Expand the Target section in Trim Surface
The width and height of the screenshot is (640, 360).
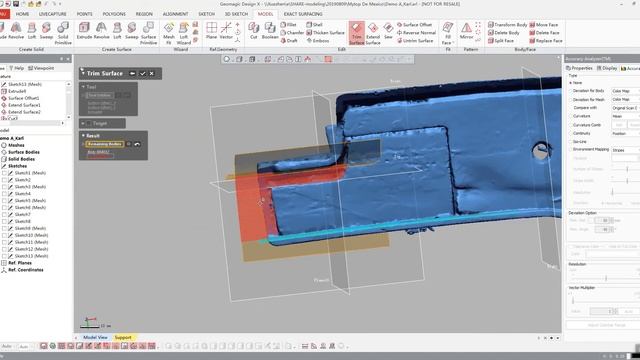coord(83,123)
